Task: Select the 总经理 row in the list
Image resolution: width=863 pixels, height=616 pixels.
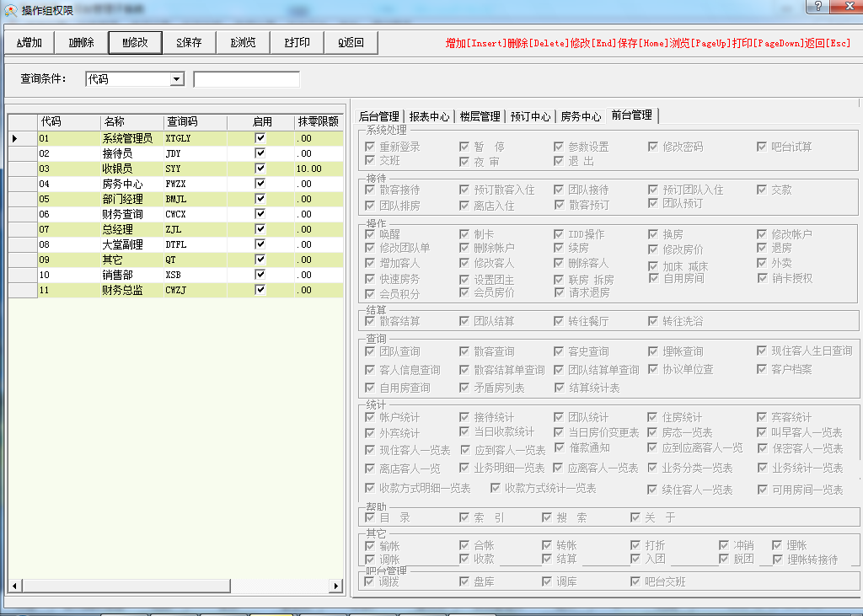Action: 116,229
